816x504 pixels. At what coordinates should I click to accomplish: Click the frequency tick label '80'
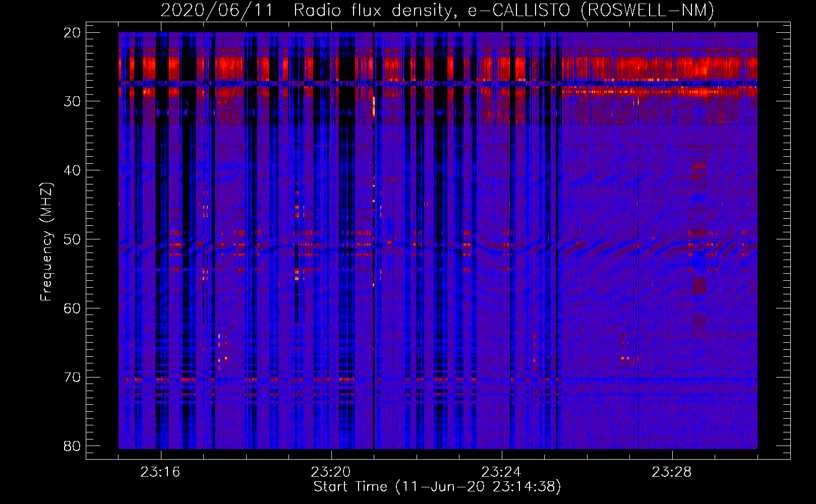[x=72, y=446]
